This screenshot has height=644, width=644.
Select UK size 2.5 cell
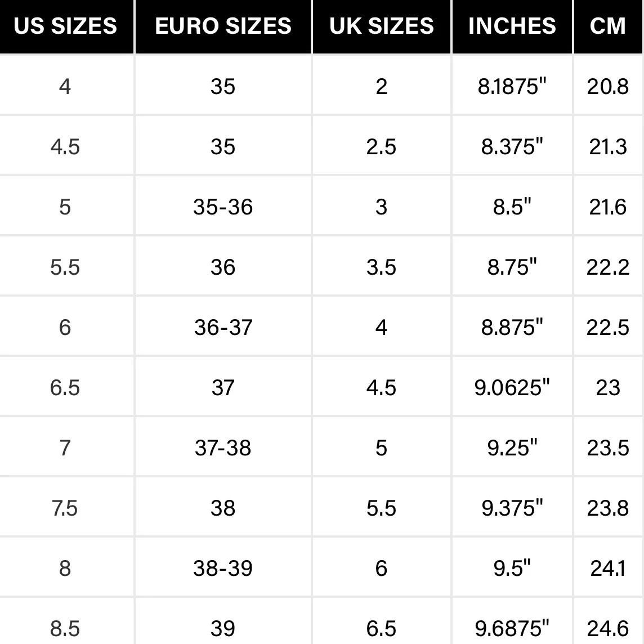(382, 146)
